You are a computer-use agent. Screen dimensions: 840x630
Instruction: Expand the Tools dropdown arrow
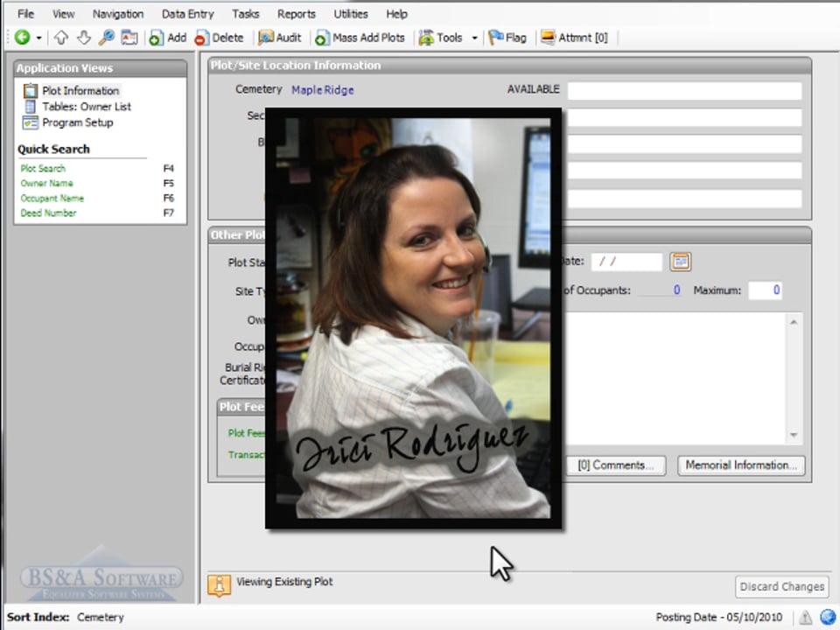click(474, 38)
